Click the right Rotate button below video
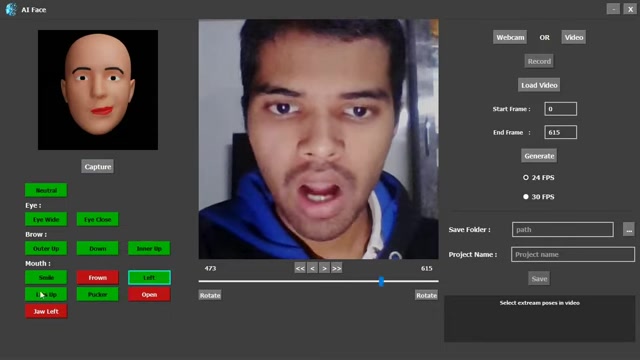 [426, 295]
